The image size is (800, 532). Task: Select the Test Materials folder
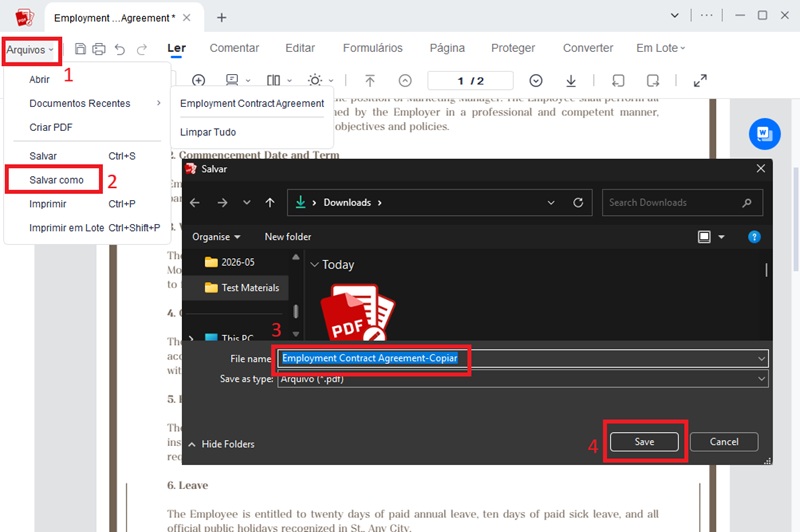[x=242, y=288]
